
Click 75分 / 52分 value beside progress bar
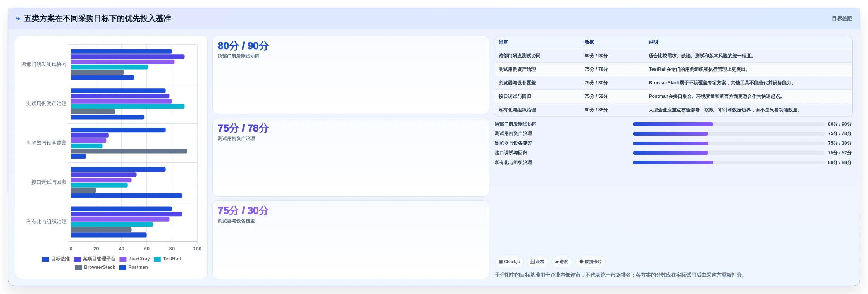[x=840, y=153]
